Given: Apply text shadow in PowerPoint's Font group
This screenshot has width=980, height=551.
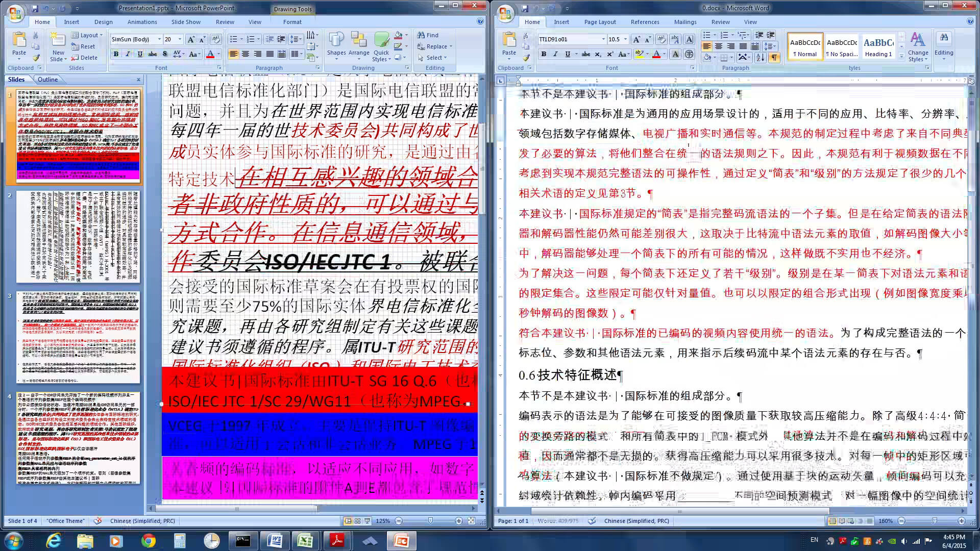Looking at the screenshot, I should point(165,54).
